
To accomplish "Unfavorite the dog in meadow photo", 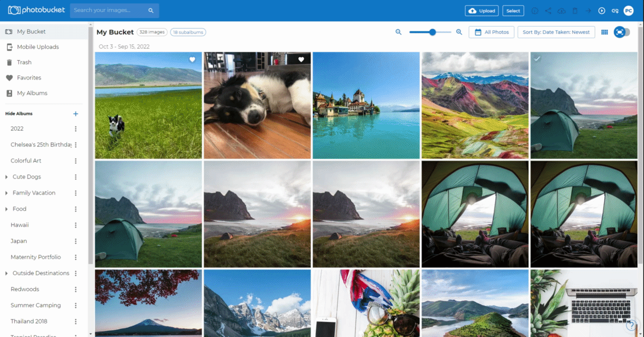I will (192, 60).
